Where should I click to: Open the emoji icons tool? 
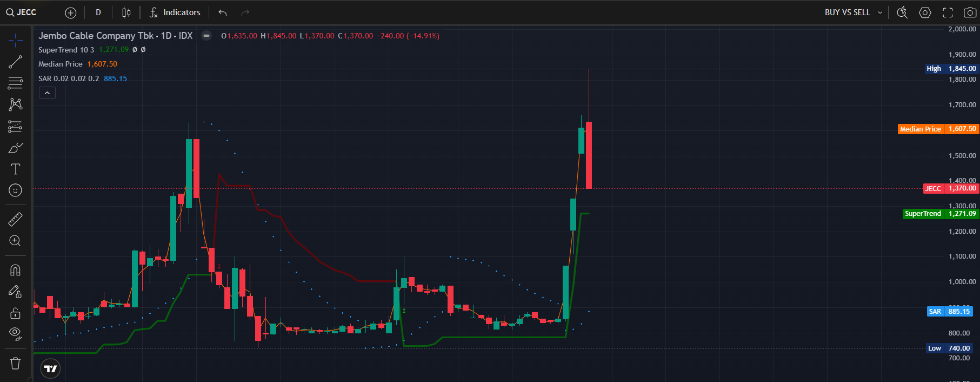(x=15, y=190)
